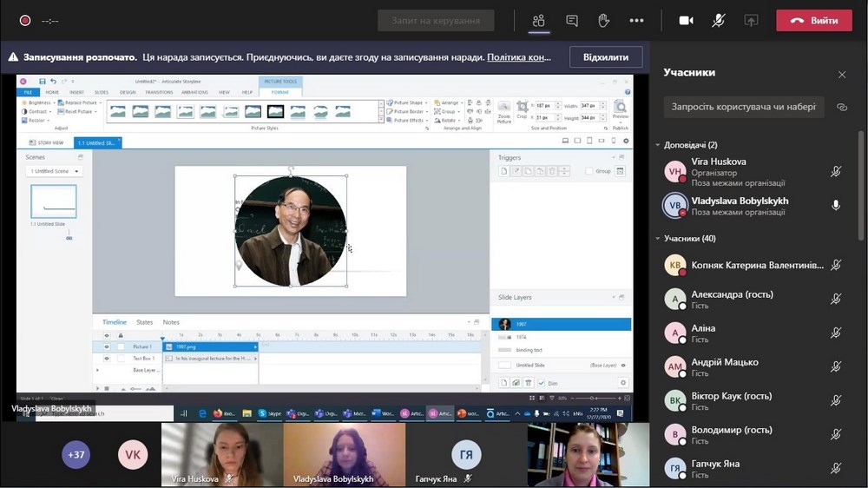The image size is (868, 488).
Task: Copy the meeting invite link icon
Action: point(841,107)
